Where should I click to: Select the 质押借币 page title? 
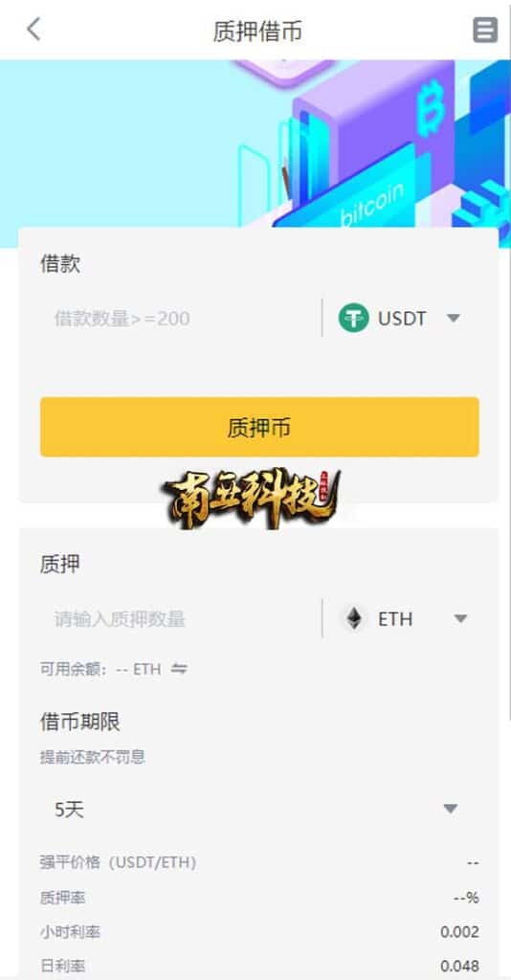[257, 31]
